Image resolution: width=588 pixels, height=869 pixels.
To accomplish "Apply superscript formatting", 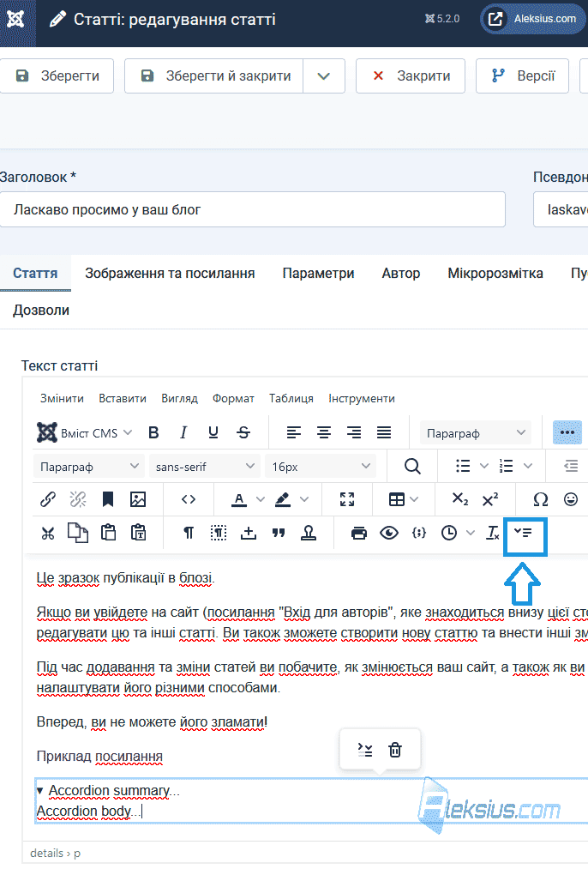I will pyautogui.click(x=490, y=499).
